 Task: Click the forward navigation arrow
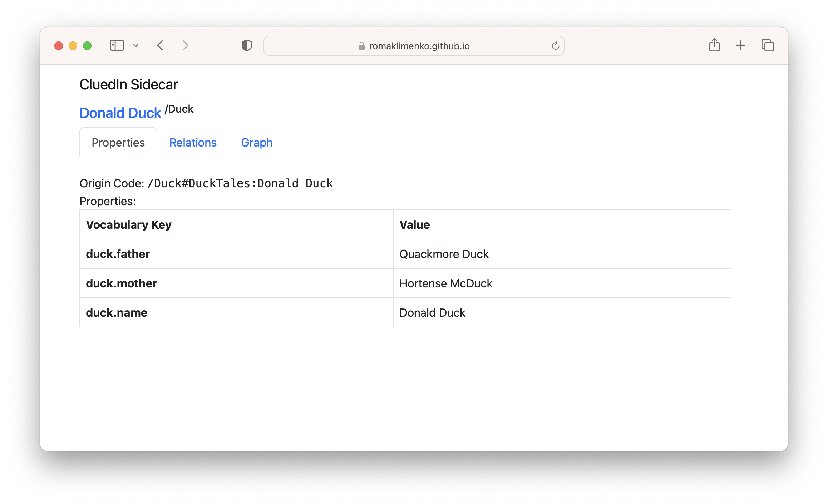185,46
